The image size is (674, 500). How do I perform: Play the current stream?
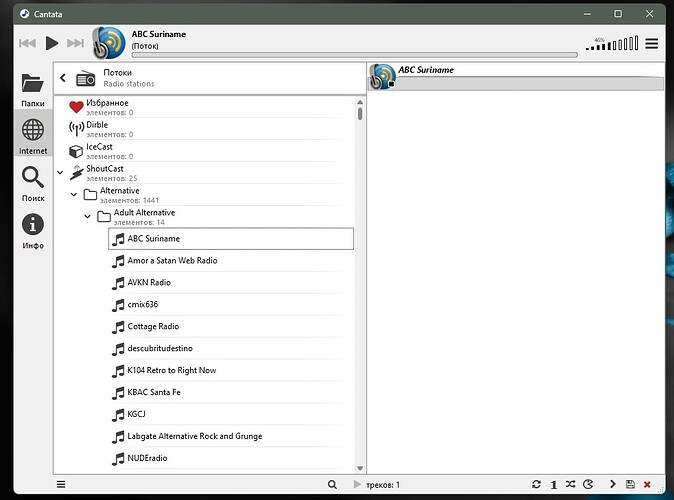pos(52,43)
